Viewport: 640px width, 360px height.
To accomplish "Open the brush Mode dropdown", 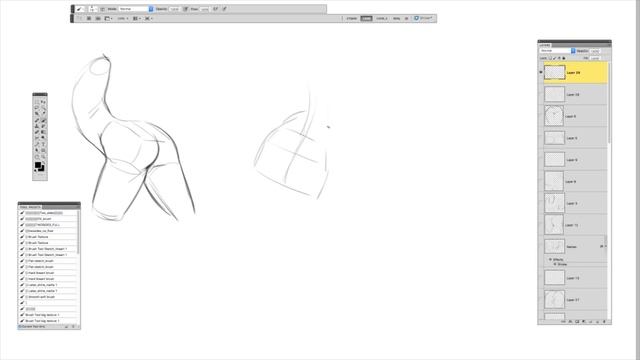I will point(136,9).
